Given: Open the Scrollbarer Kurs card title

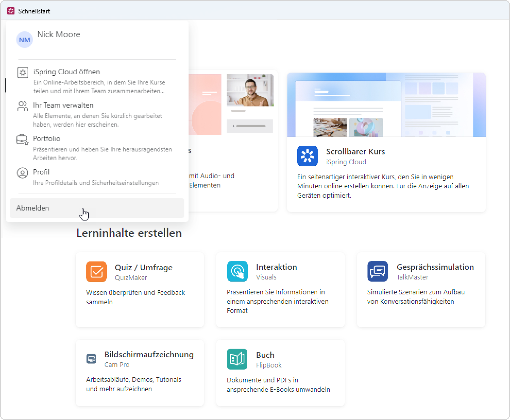Looking at the screenshot, I should pyautogui.click(x=355, y=152).
